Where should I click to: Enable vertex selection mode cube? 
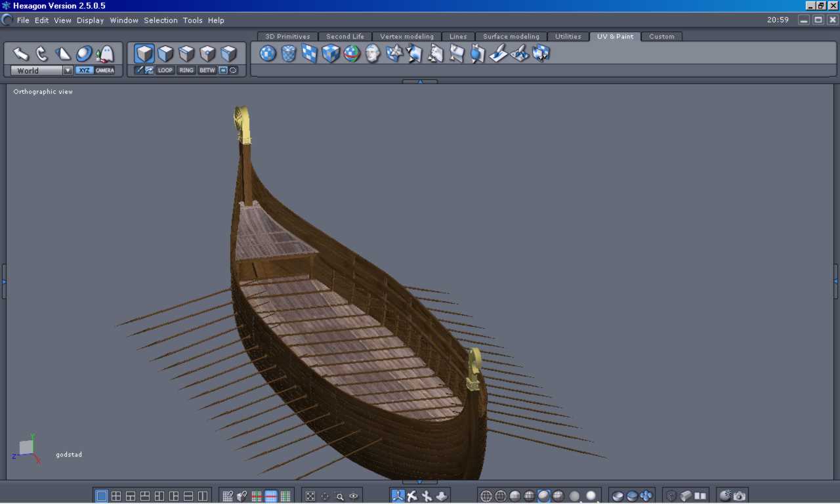coord(207,53)
